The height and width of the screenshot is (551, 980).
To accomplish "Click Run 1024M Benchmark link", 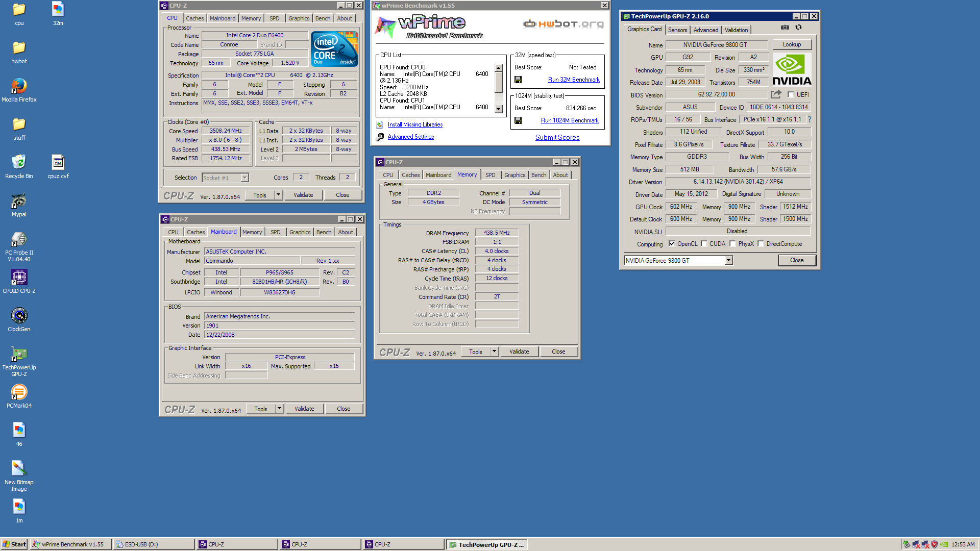I will pos(570,120).
